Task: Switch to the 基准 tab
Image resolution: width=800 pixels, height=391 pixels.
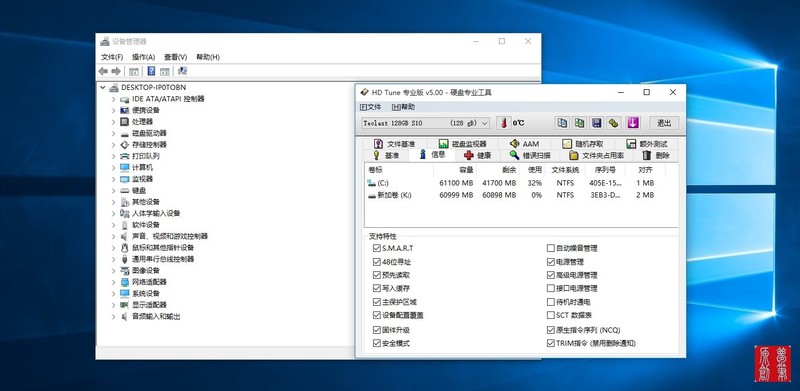Action: click(x=386, y=156)
